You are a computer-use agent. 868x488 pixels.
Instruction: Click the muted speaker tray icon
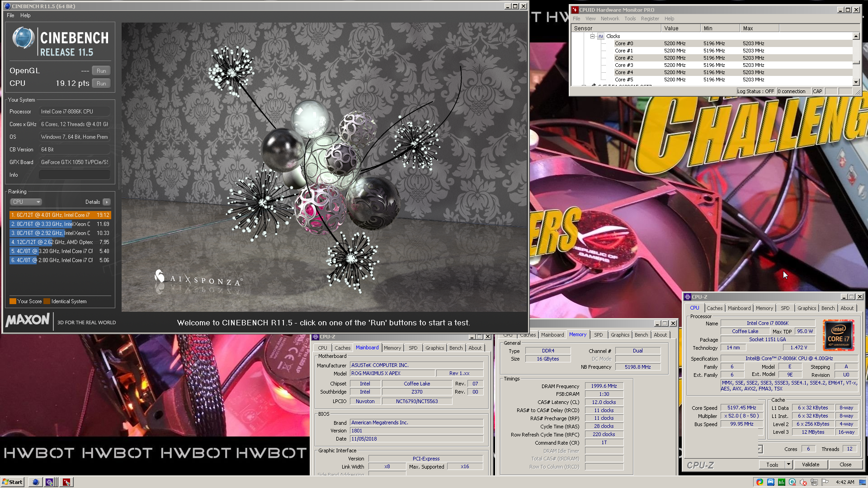(x=803, y=482)
